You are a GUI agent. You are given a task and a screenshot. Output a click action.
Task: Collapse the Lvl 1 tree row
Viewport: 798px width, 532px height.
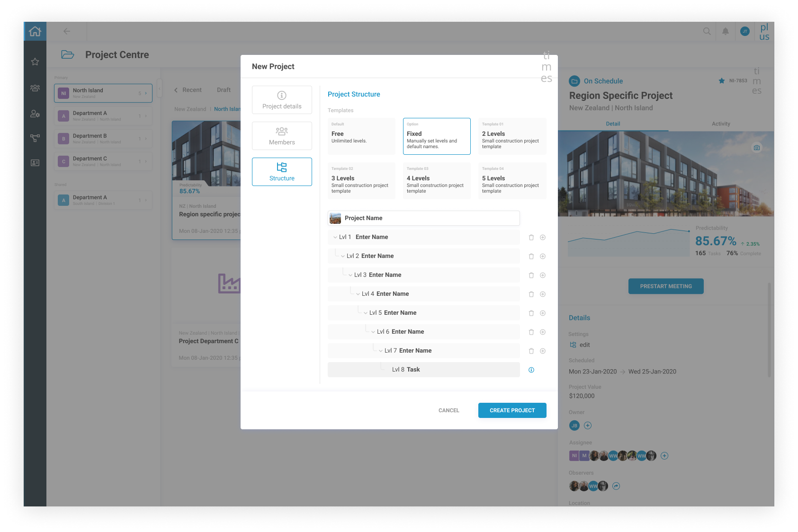(335, 238)
